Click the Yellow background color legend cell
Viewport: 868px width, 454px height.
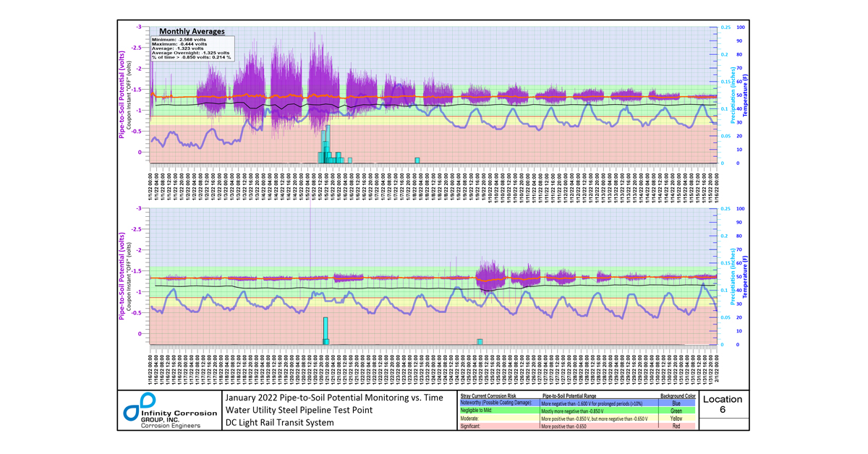(676, 419)
